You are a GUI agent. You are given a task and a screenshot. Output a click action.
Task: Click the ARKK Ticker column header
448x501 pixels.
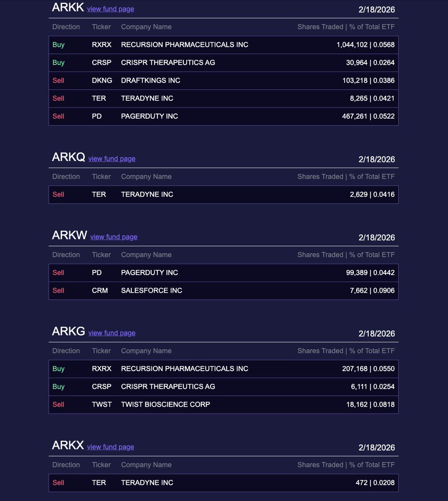point(101,27)
